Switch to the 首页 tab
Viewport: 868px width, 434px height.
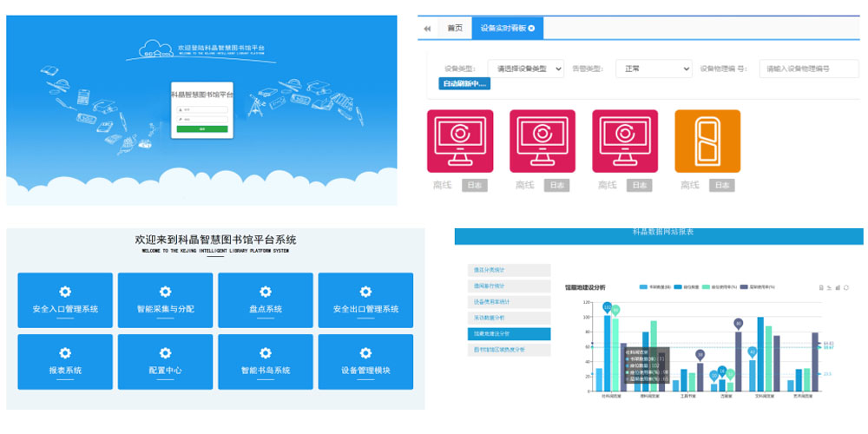455,29
